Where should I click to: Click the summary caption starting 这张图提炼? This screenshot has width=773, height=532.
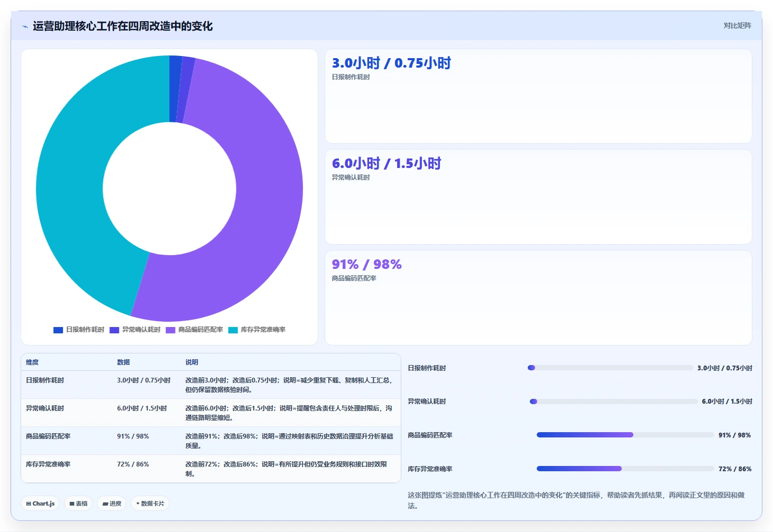[576, 500]
